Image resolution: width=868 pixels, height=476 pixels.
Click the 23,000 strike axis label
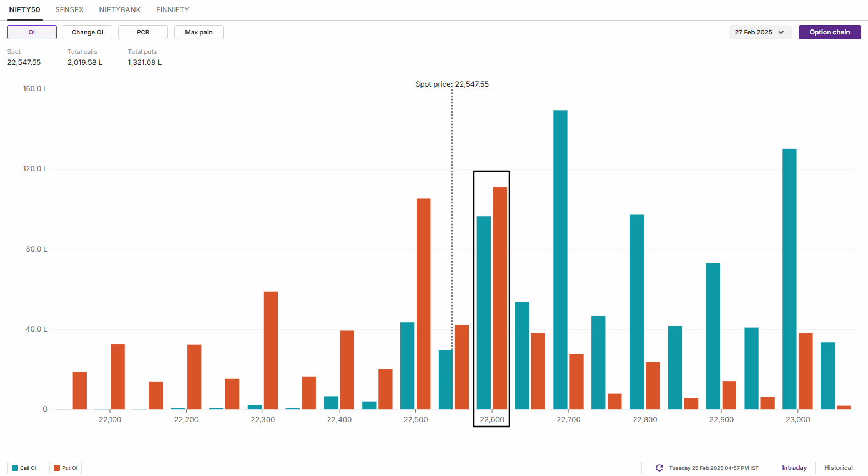pyautogui.click(x=798, y=419)
